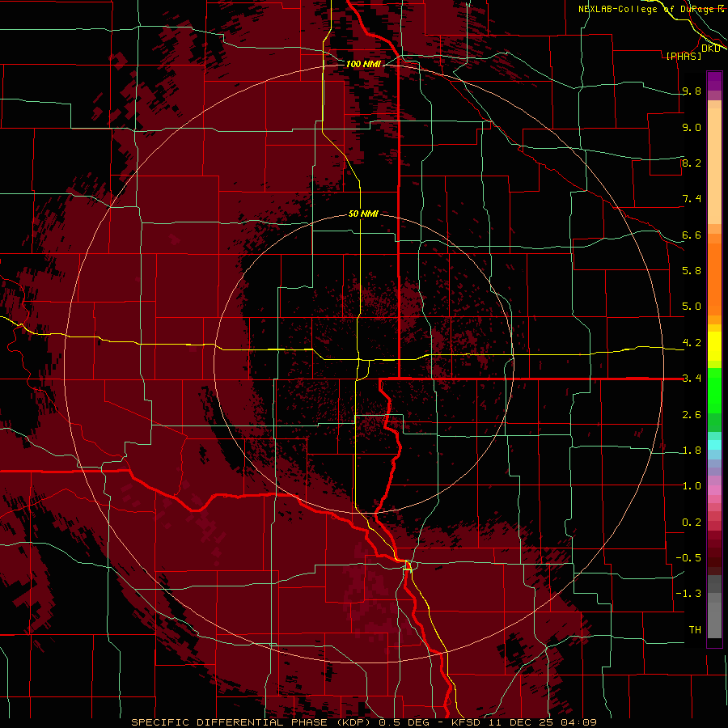Viewport: 728px width, 728px height.
Task: Click the 0.2 scale value
Action: (692, 523)
